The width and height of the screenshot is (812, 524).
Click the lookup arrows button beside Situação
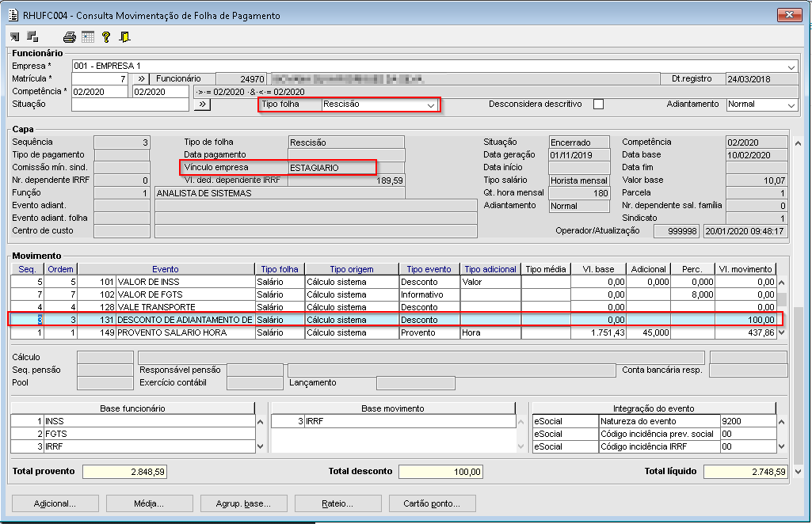point(202,104)
